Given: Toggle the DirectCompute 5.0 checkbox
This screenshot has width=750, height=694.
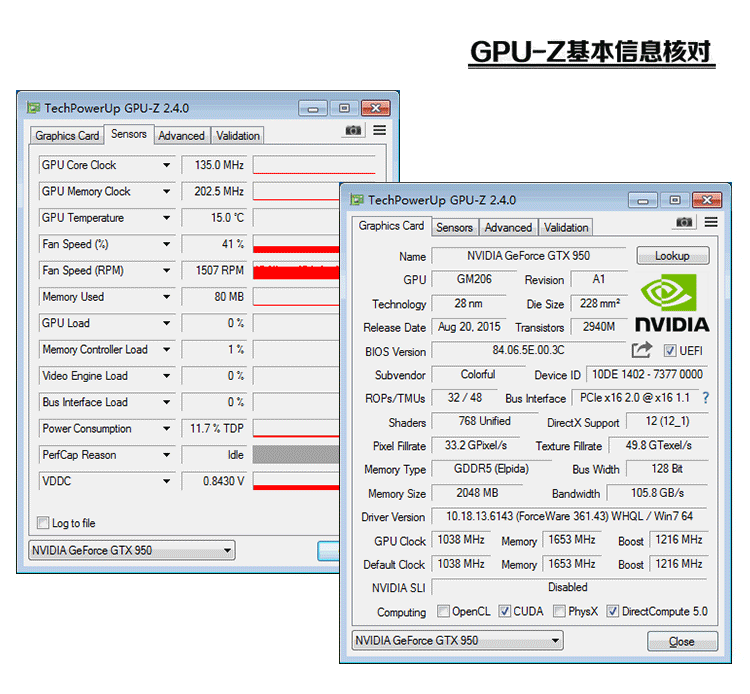Looking at the screenshot, I should tap(613, 611).
